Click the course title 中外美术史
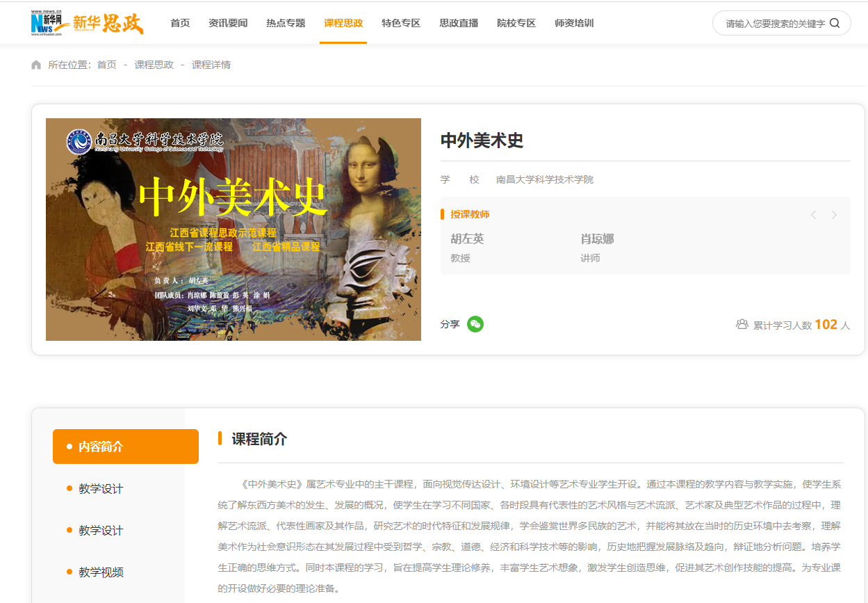The height and width of the screenshot is (603, 868). coord(482,140)
